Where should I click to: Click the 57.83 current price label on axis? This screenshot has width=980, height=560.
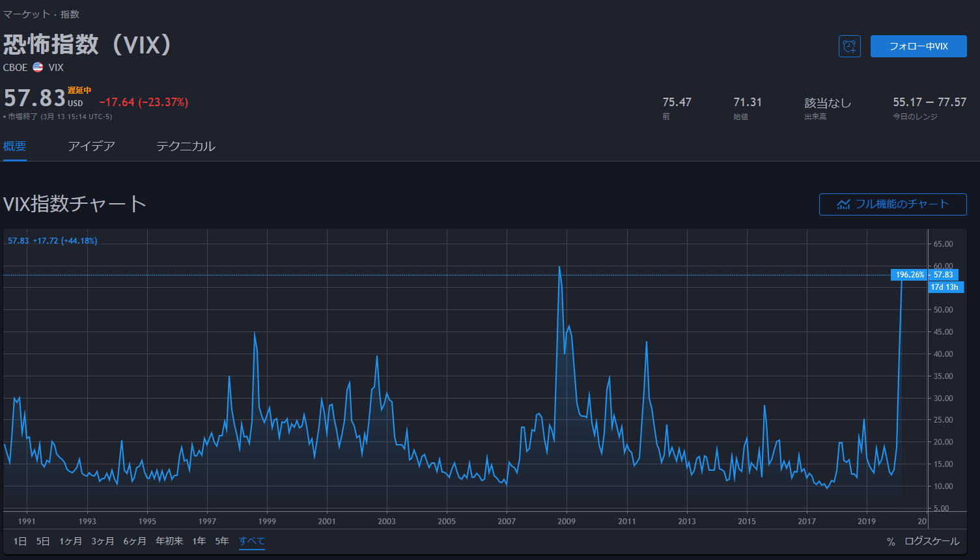[943, 275]
